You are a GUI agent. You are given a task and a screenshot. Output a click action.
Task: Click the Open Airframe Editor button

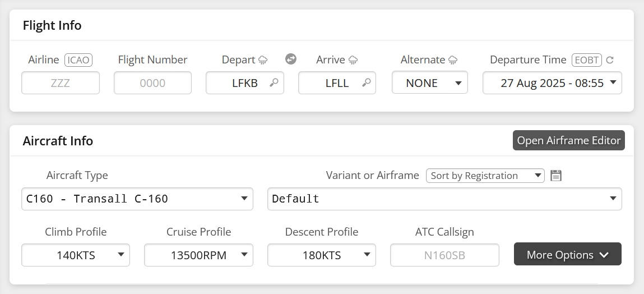click(x=568, y=141)
